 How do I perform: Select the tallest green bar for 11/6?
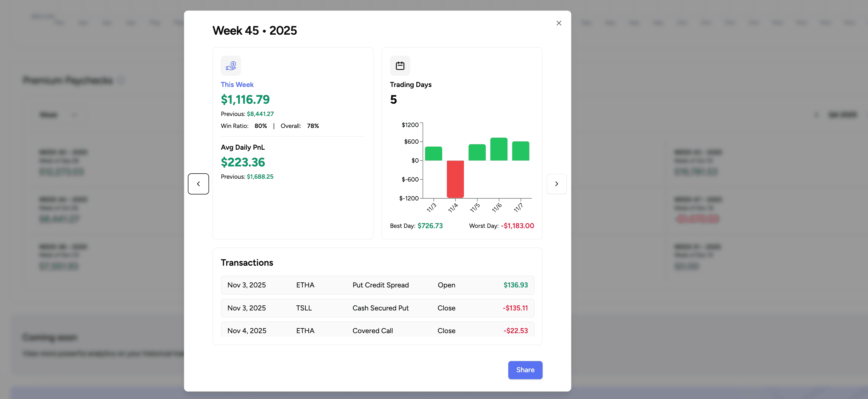499,150
